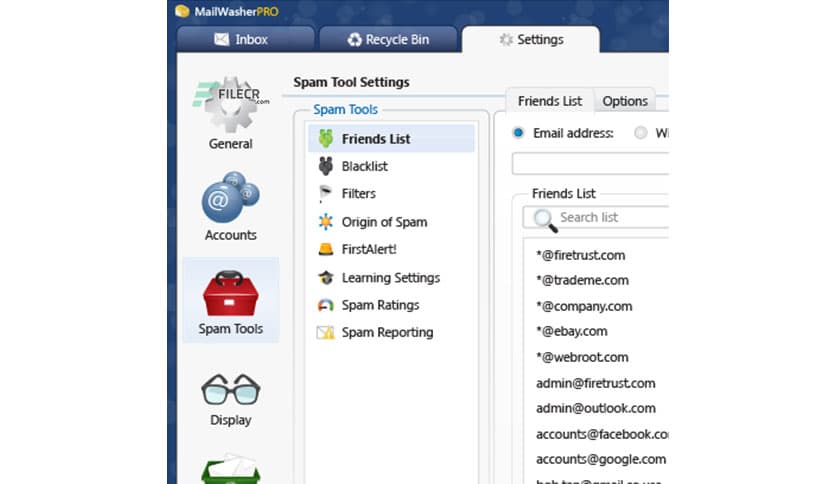
Task: Click the FirstAlert! orange light icon
Action: coord(326,249)
